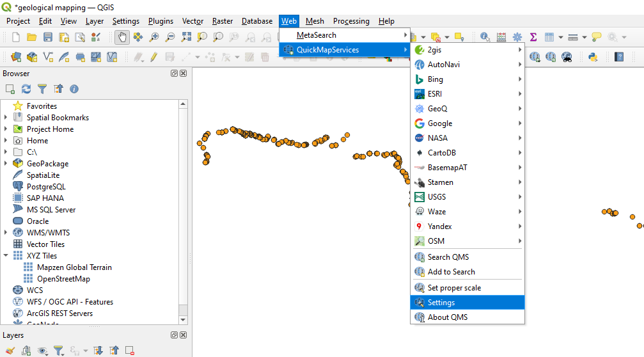Image resolution: width=644 pixels, height=357 pixels.
Task: Expand the WMS/WMTS tree item
Action: click(6, 232)
